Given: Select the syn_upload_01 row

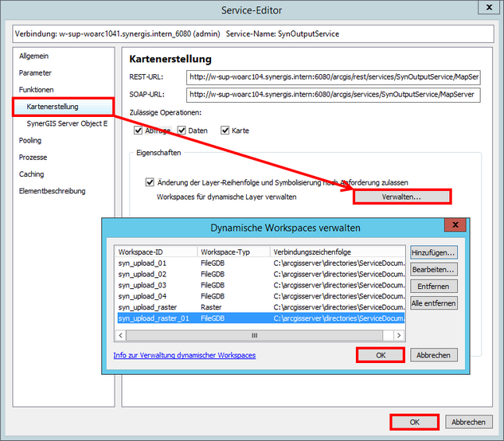Looking at the screenshot, I should [260, 263].
